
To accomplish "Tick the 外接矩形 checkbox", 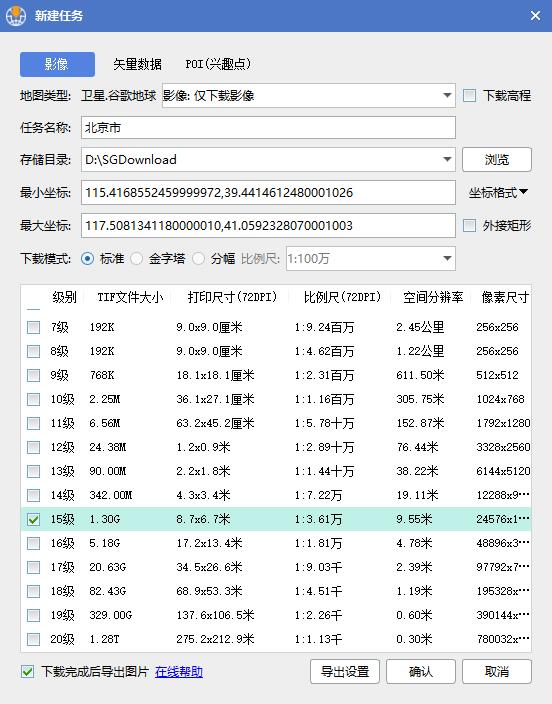I will 469,225.
